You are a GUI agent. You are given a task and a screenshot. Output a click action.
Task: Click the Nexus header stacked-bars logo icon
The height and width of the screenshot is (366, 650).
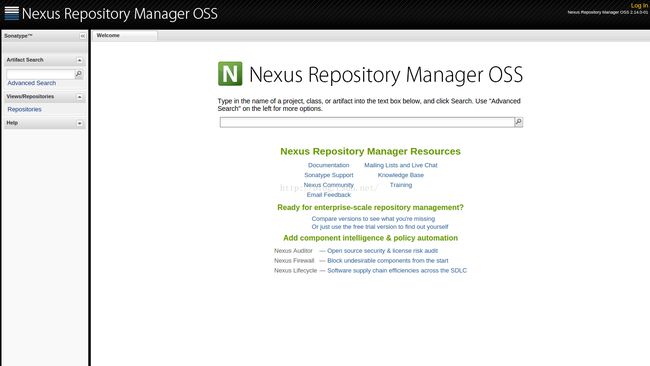[12, 13]
